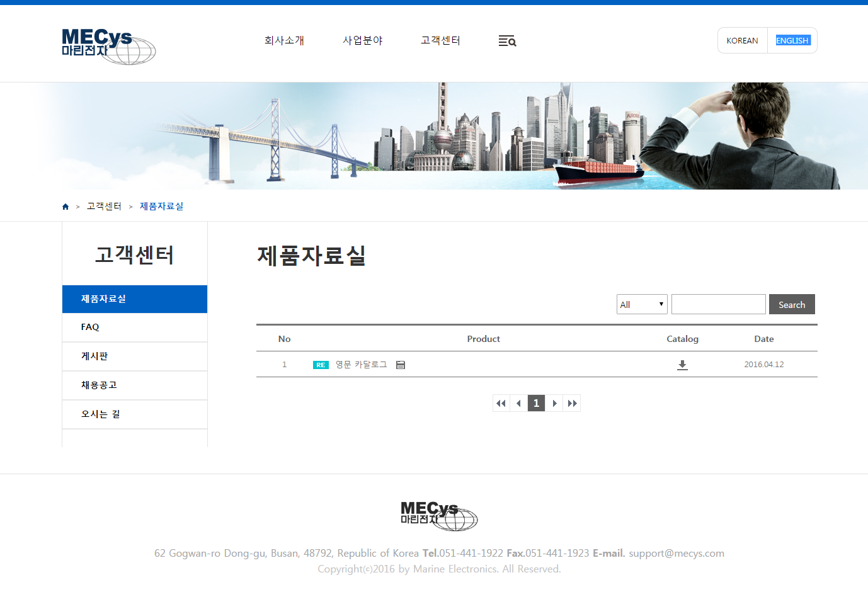Open the All search category dropdown
This screenshot has width=868, height=609.
pyautogui.click(x=642, y=304)
